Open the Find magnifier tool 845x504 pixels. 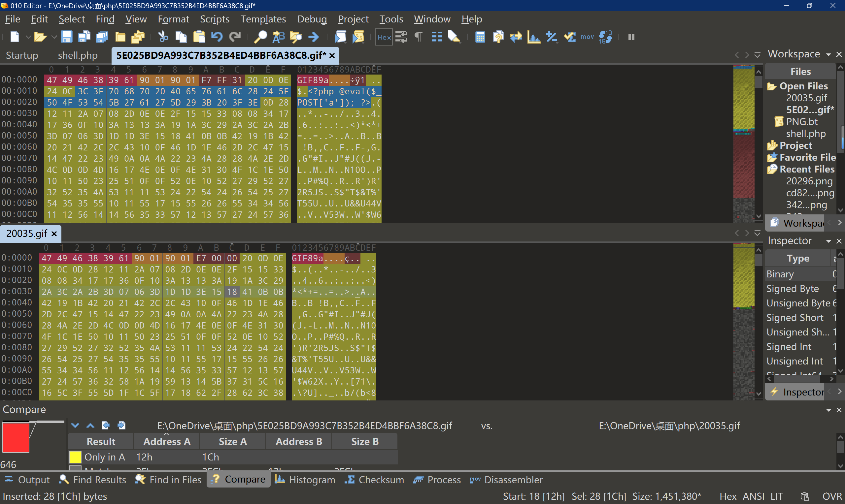260,37
